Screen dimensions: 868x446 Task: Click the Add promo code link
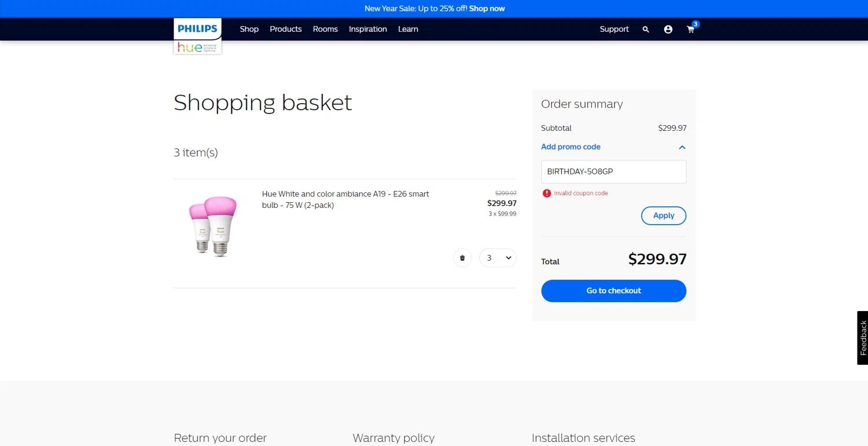coord(571,147)
